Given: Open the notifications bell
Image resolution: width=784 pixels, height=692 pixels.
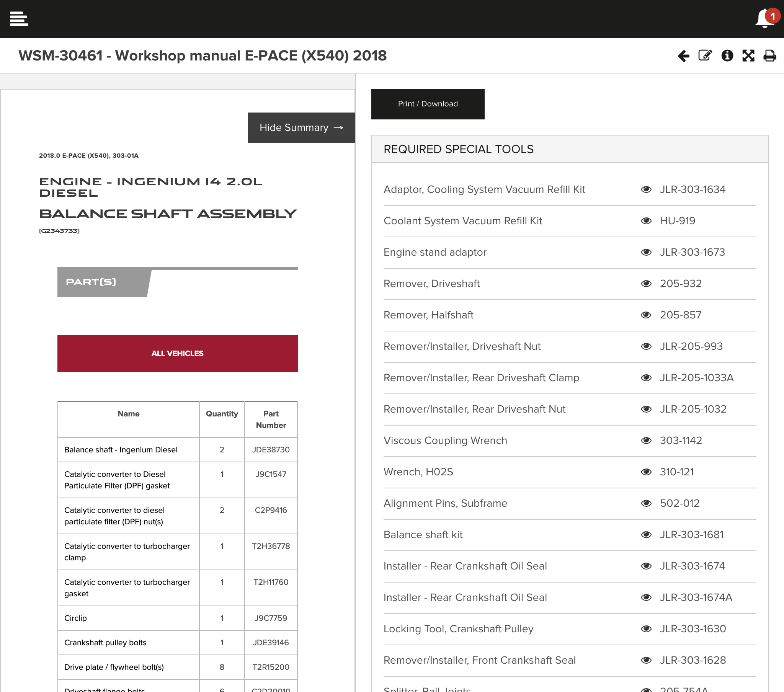Looking at the screenshot, I should click(x=765, y=18).
